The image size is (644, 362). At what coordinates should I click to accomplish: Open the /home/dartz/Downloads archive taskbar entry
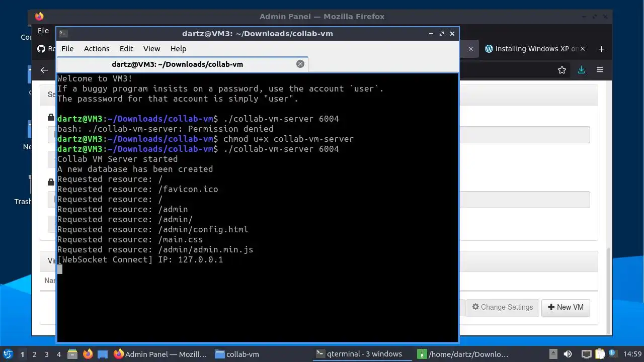[464, 354]
